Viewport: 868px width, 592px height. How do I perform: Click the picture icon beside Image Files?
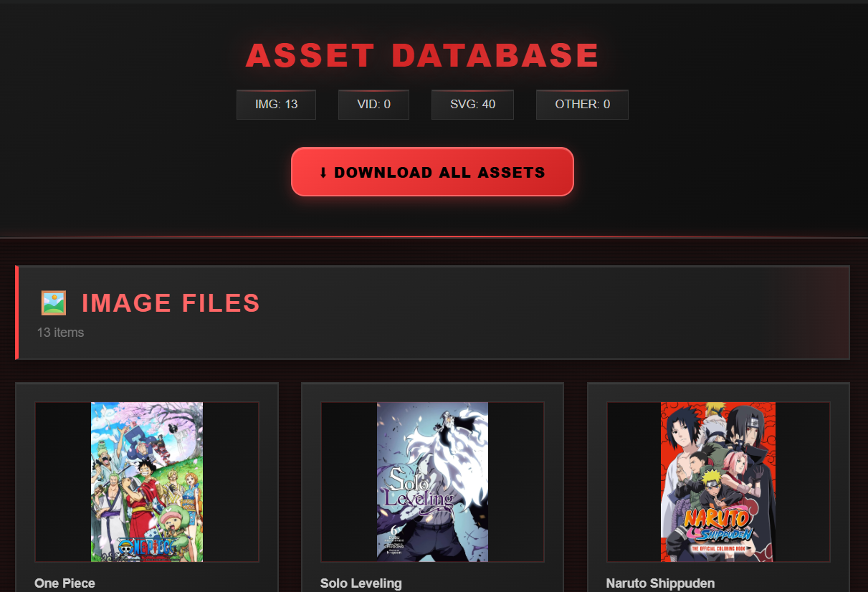click(54, 303)
